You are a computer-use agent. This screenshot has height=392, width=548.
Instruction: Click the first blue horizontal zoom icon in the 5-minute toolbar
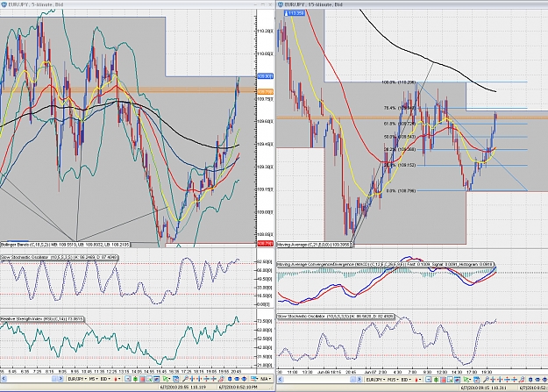point(192,379)
